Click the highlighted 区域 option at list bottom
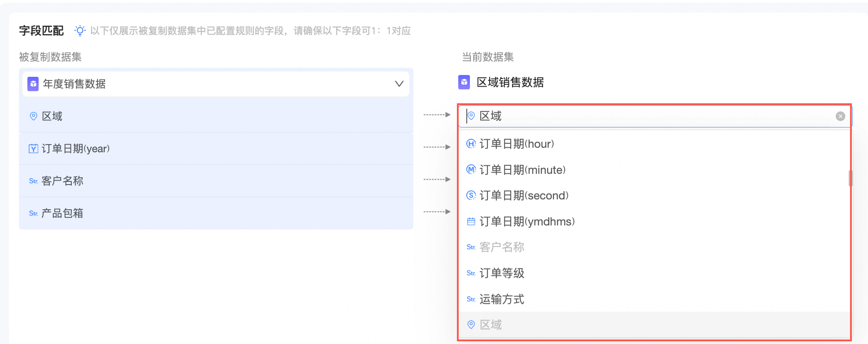Image resolution: width=868 pixels, height=344 pixels. [491, 325]
